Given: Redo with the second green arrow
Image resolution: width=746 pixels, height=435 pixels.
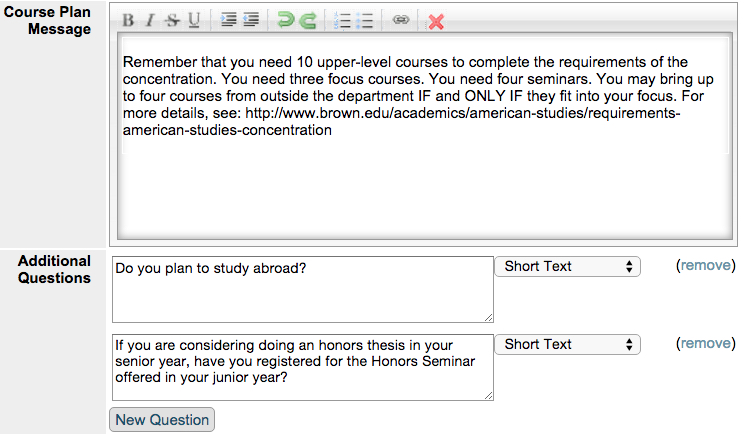Looking at the screenshot, I should pos(308,20).
